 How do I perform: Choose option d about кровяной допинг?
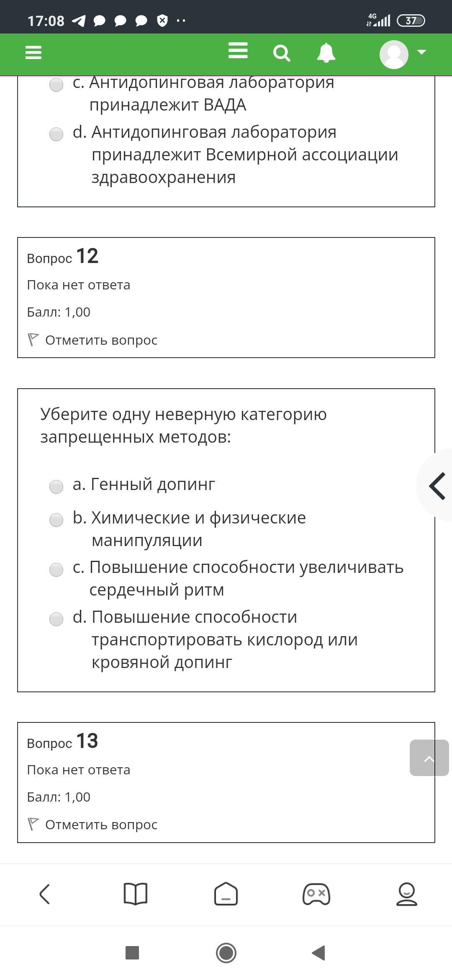[56, 619]
